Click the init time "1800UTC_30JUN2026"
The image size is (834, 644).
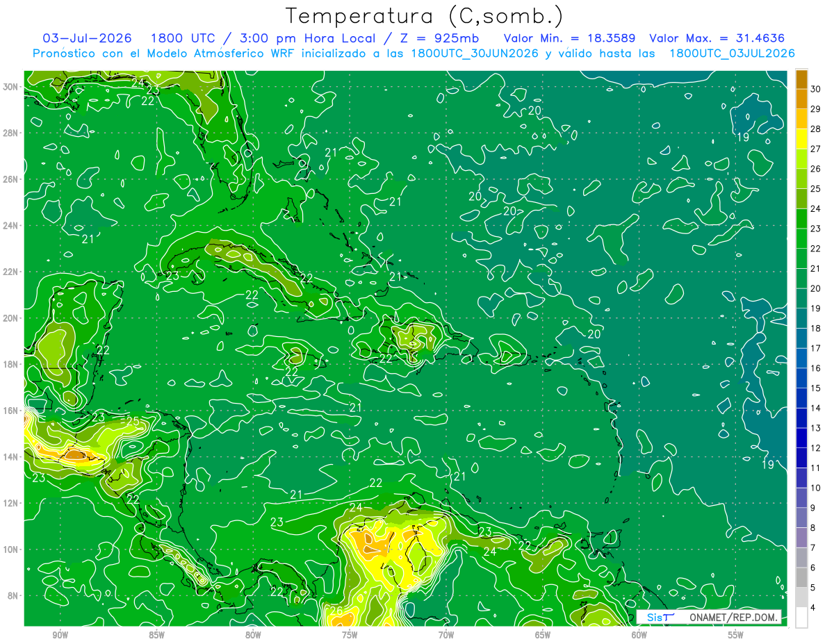pos(475,53)
